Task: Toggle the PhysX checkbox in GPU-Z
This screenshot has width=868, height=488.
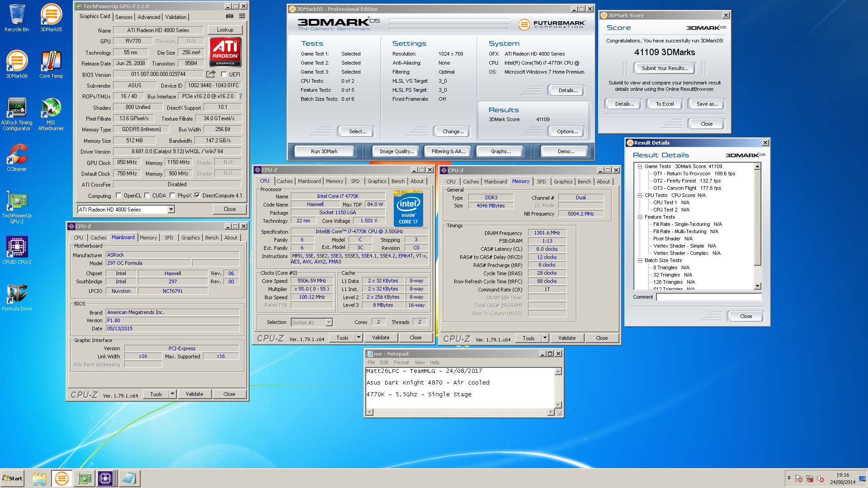Action: tap(172, 196)
